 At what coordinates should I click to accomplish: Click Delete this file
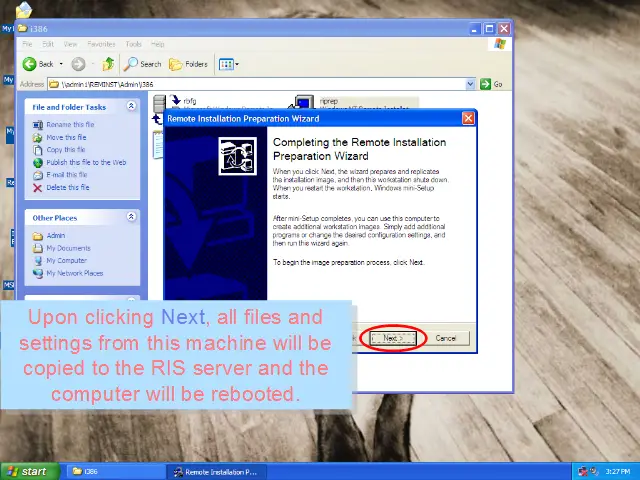point(68,187)
